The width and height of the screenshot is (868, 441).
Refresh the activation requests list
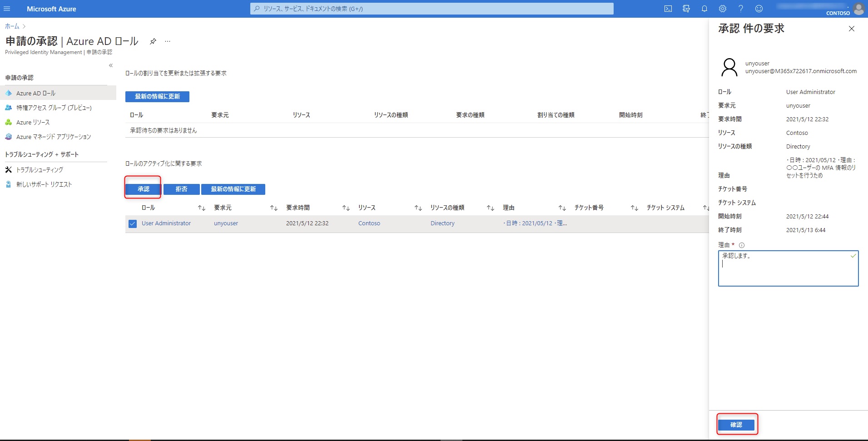(x=233, y=189)
